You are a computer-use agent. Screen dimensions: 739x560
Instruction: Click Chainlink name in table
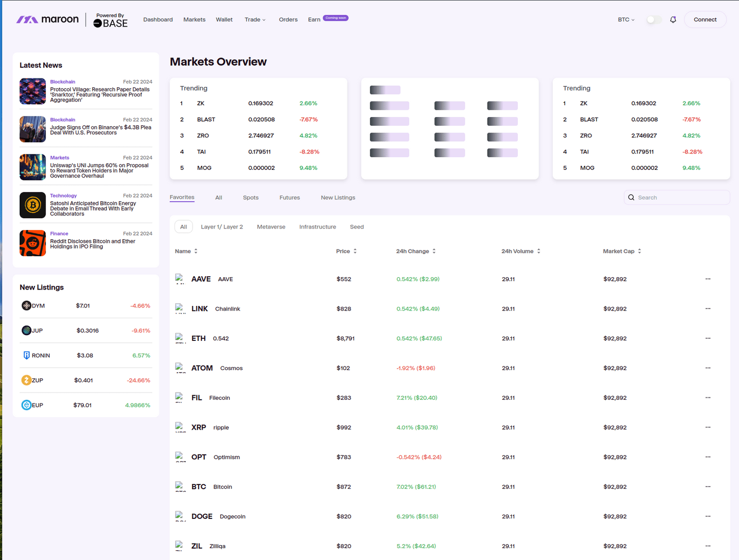(x=227, y=309)
